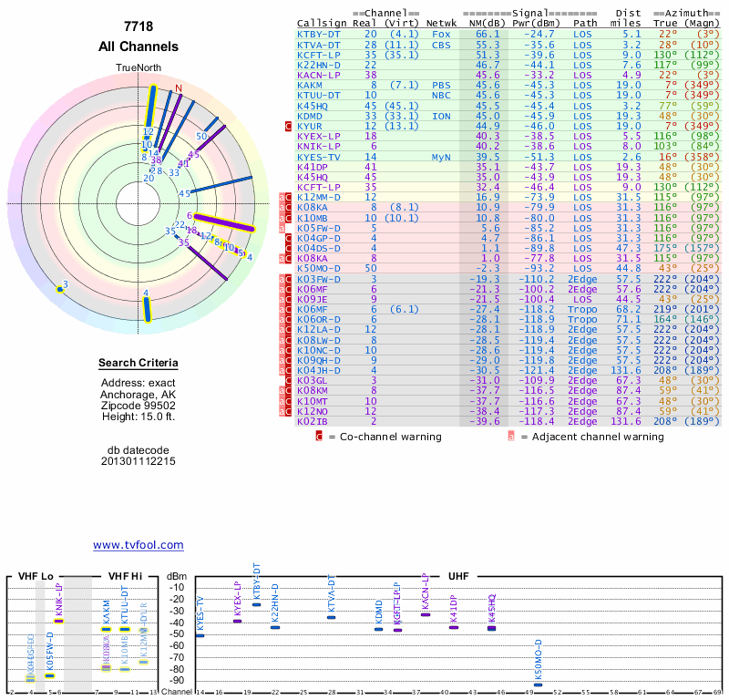Viewport: 729px width, 700px height.
Task: Open the www.tvfool.com link
Action: click(x=139, y=545)
